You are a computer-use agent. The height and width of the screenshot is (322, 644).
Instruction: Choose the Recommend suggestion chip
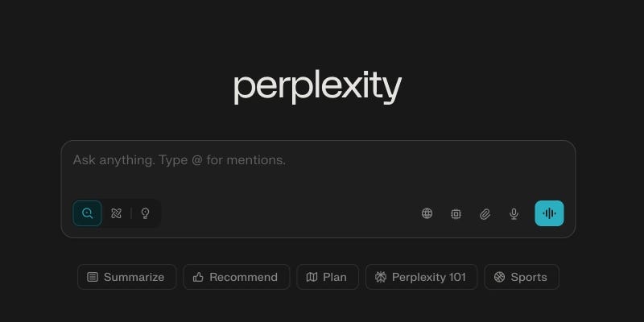pyautogui.click(x=236, y=277)
